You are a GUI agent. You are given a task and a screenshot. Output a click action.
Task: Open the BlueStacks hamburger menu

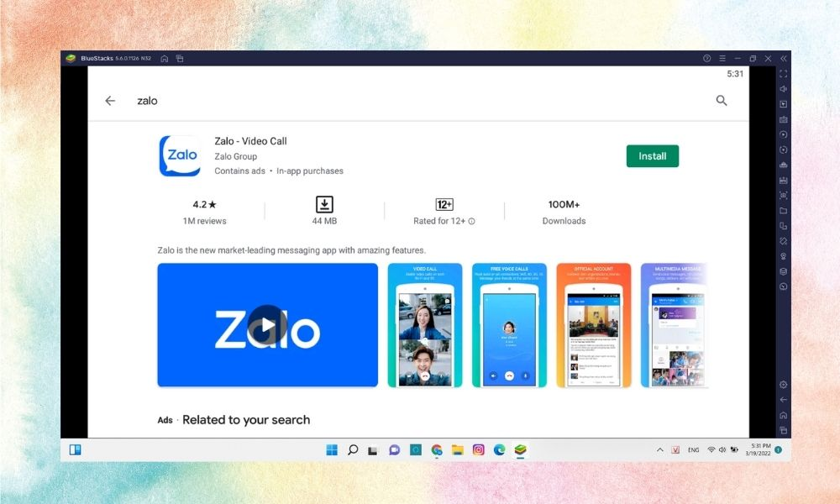click(x=722, y=58)
